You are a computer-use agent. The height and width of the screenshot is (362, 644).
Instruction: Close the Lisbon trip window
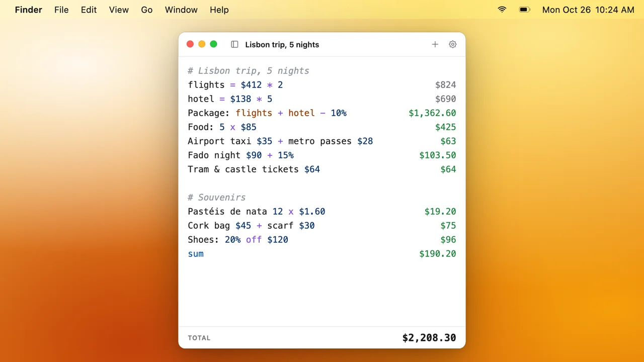coord(190,44)
